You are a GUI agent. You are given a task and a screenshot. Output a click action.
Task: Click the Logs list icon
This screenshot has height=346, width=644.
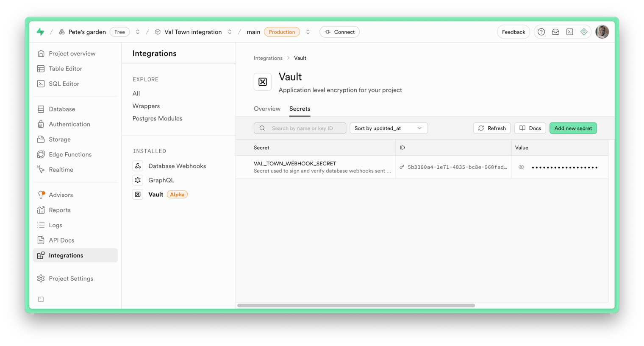(41, 225)
